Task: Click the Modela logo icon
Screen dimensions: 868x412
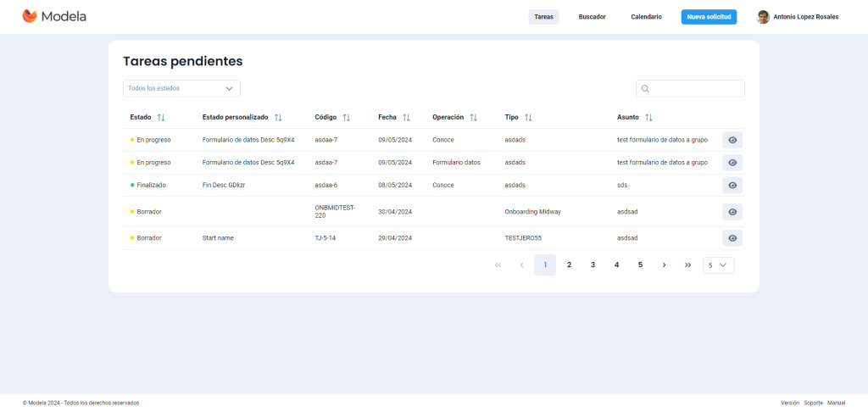Action: coord(30,16)
